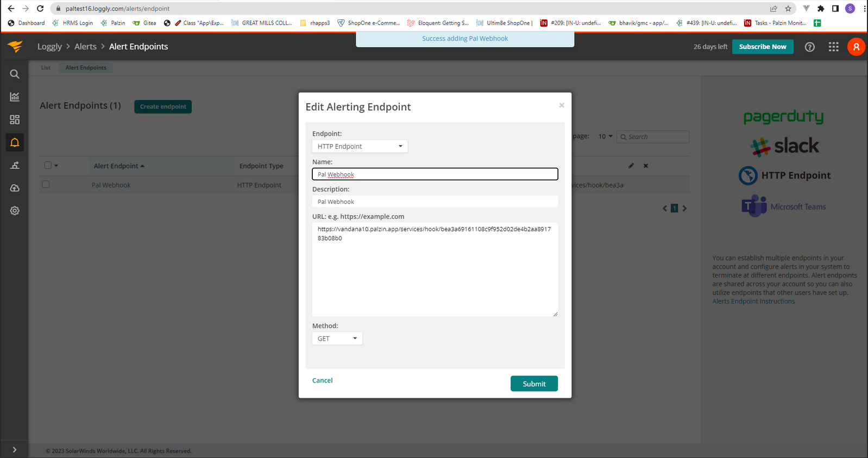Open the Settings gear in left sidebar

15,211
